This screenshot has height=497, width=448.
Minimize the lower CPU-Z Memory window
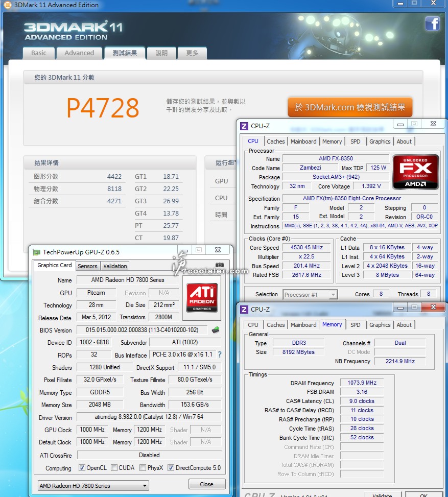pyautogui.click(x=400, y=307)
